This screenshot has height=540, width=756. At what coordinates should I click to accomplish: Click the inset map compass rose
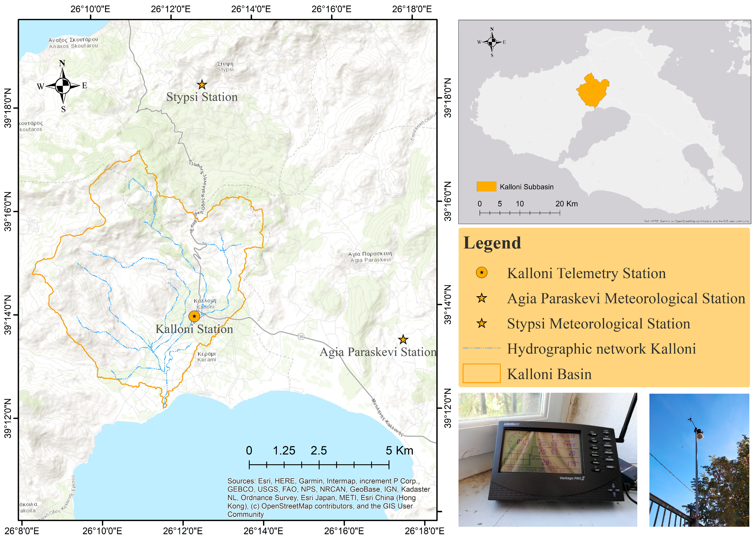(492, 42)
